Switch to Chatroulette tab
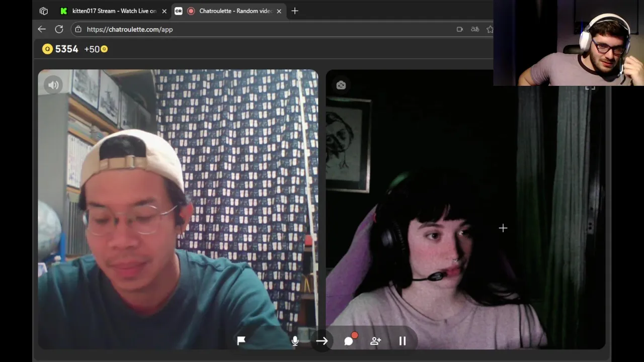Image resolution: width=644 pixels, height=362 pixels. tap(229, 11)
